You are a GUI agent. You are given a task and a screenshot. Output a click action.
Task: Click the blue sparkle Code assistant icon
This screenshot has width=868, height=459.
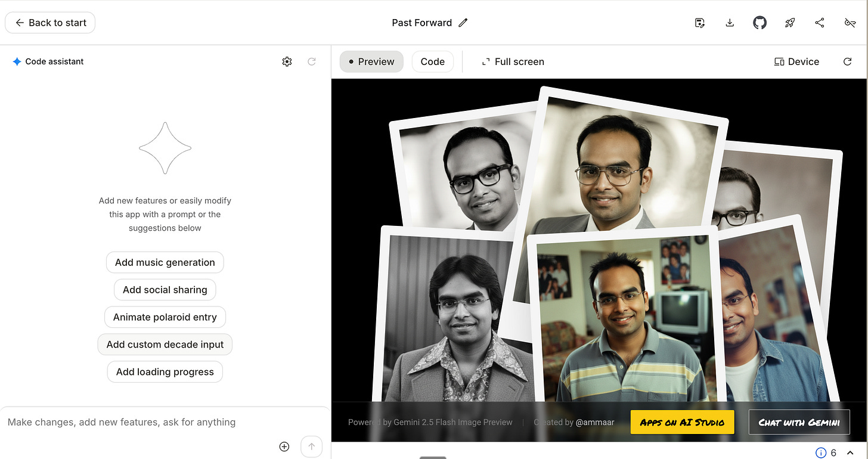tap(17, 61)
